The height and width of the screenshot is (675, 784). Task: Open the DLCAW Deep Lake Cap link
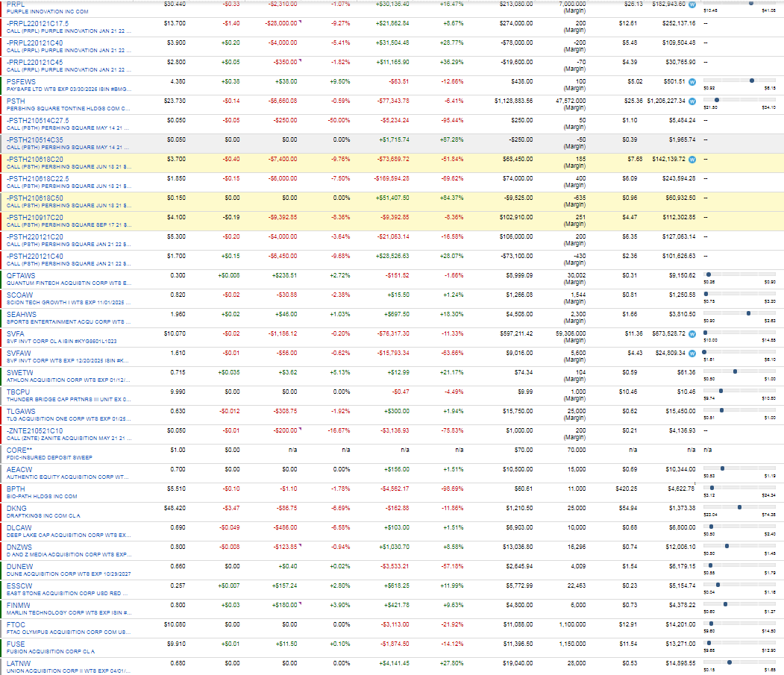click(19, 528)
